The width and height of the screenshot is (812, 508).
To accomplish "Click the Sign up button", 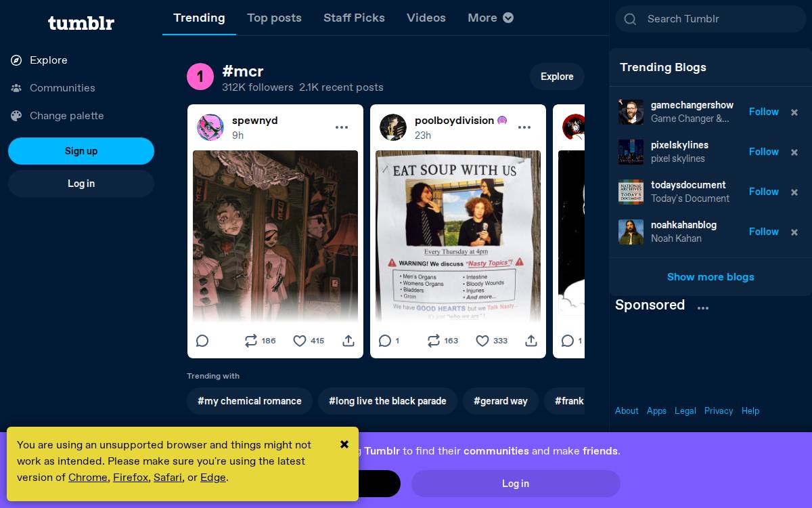I will tap(81, 151).
